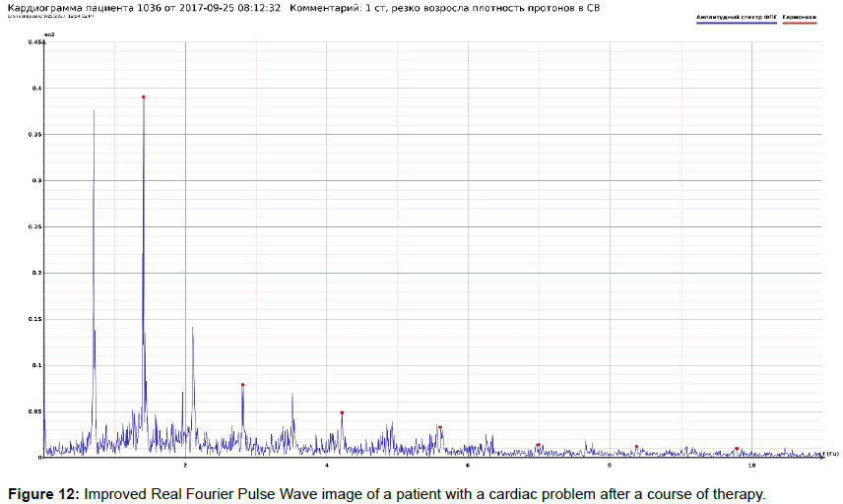Image resolution: width=843 pixels, height=504 pixels.
Task: Click the blue legend line swatch
Action: tap(738, 22)
